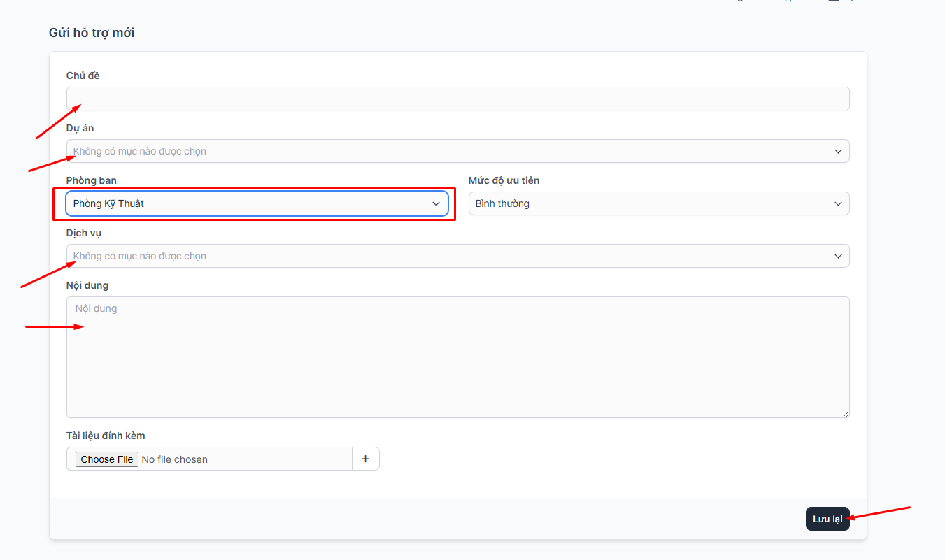Click the chevron arrow in the Dịch vụ field
Image resolution: width=945 pixels, height=560 pixels.
838,256
